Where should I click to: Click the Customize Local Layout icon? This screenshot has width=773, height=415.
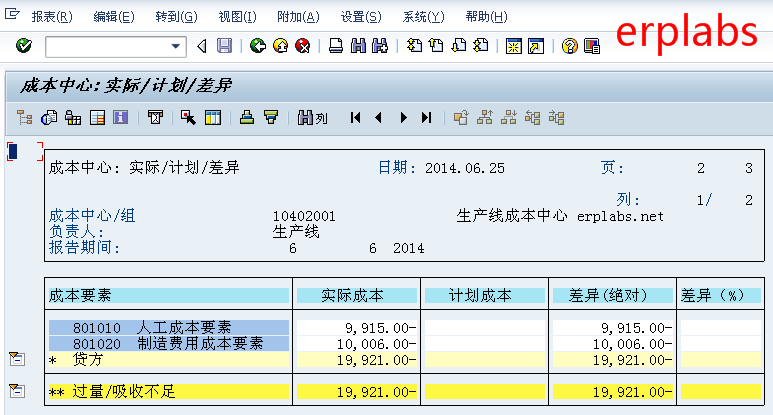pyautogui.click(x=592, y=46)
